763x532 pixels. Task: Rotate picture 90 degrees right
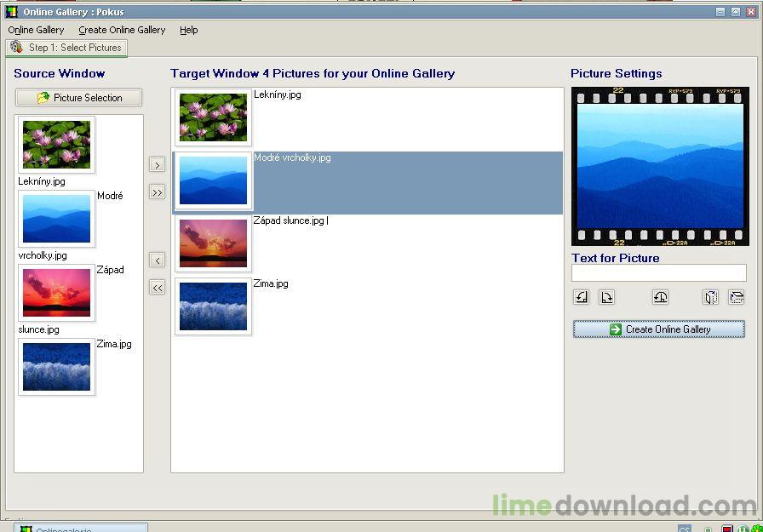(607, 297)
